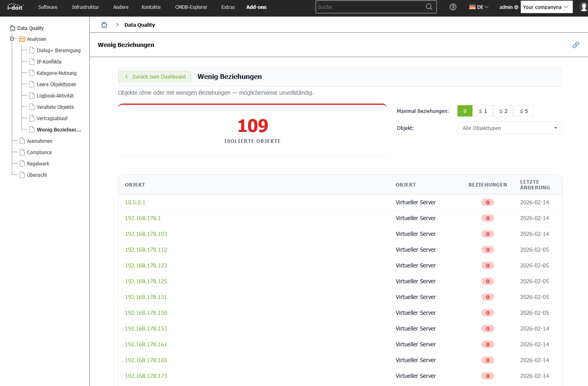This screenshot has height=386, width=588.
Task: Click the search magnifier icon
Action: click(x=429, y=7)
